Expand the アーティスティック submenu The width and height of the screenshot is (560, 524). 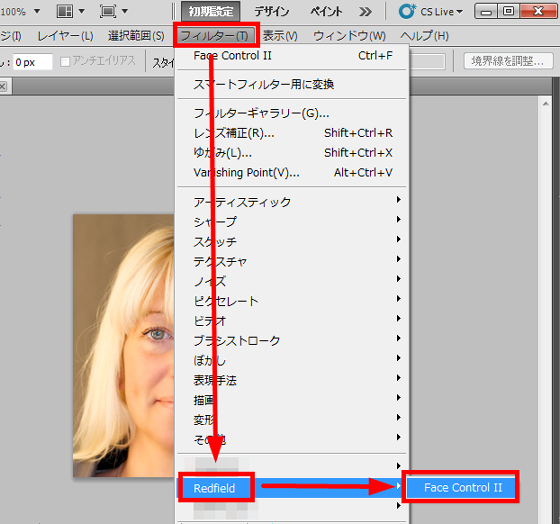click(x=292, y=202)
